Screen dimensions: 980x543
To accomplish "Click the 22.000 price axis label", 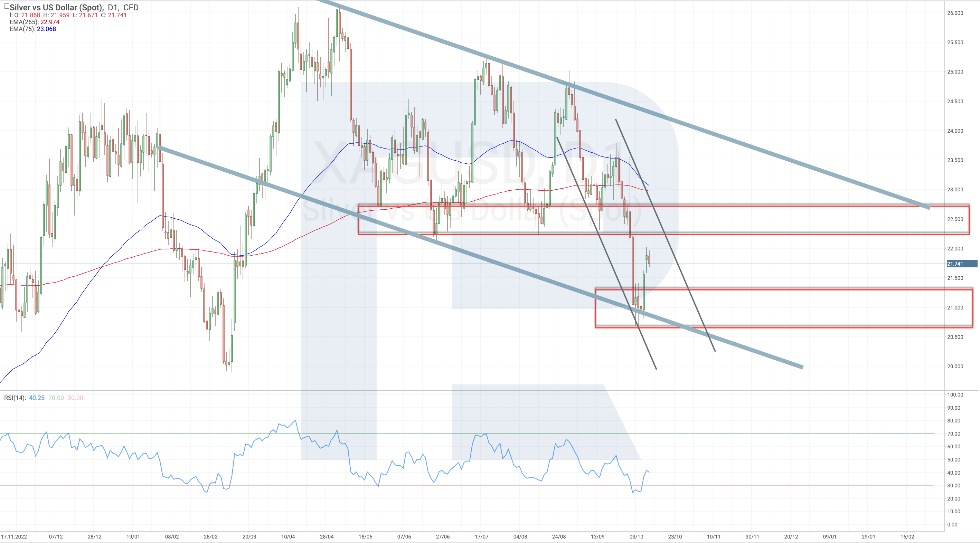I will pos(955,249).
